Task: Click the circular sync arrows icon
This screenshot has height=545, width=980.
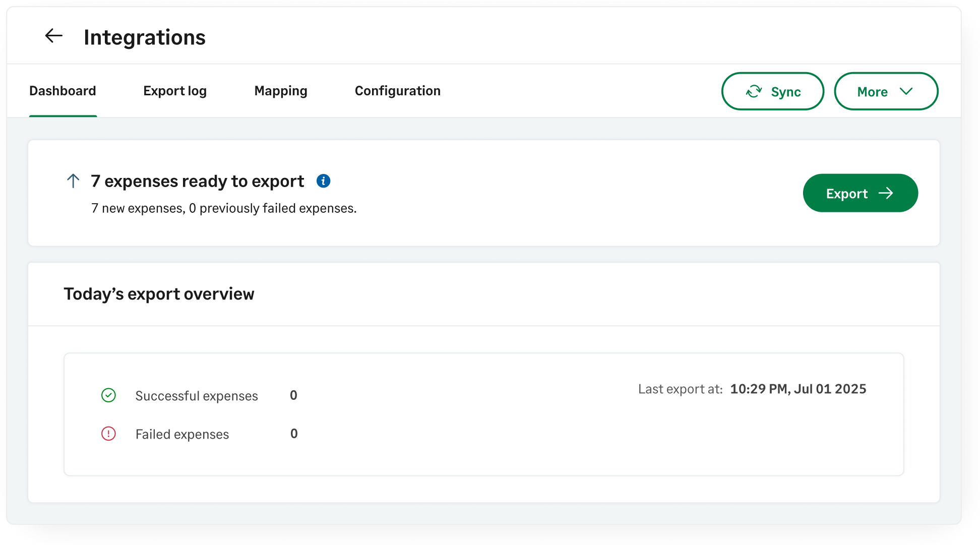Action: pos(754,91)
